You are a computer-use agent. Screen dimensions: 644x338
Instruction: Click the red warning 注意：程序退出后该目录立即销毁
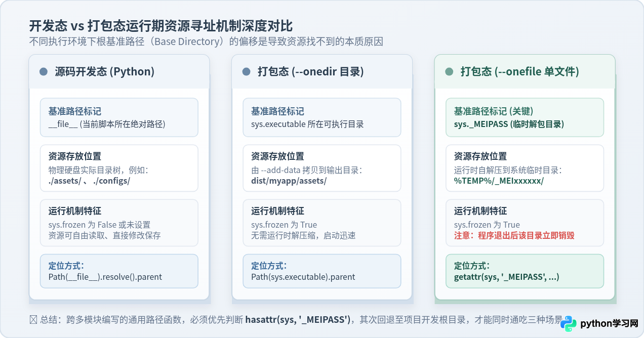514,235
